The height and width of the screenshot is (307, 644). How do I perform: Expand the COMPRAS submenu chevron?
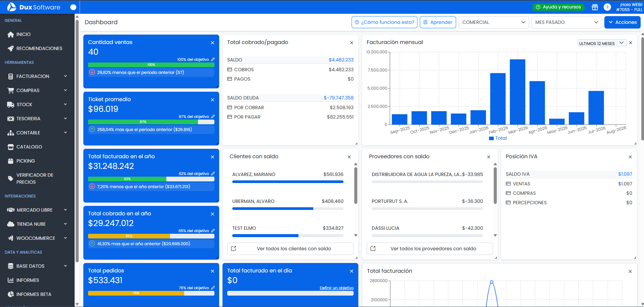tap(66, 90)
